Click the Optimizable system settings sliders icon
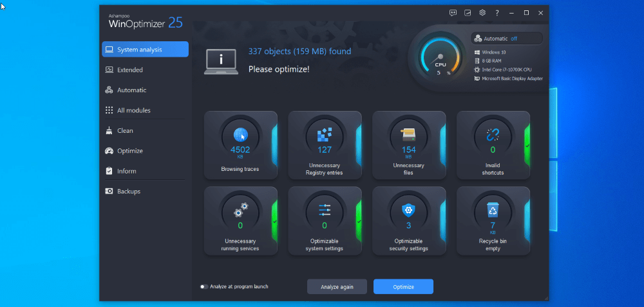 [325, 210]
